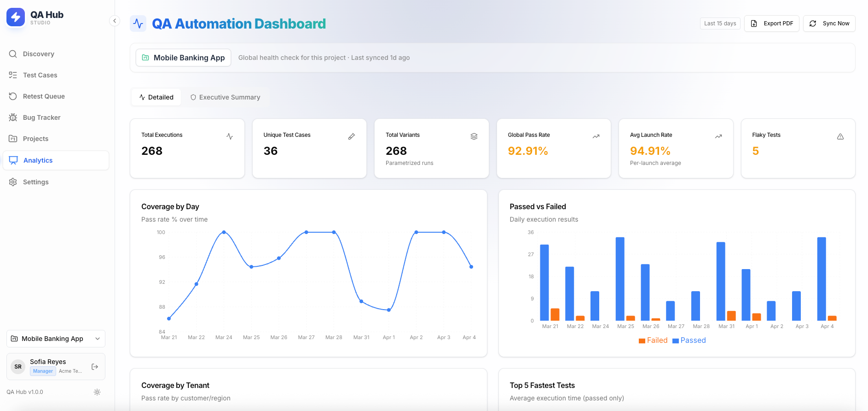868x411 pixels.
Task: Open the Bug Tracker page
Action: tap(56, 117)
